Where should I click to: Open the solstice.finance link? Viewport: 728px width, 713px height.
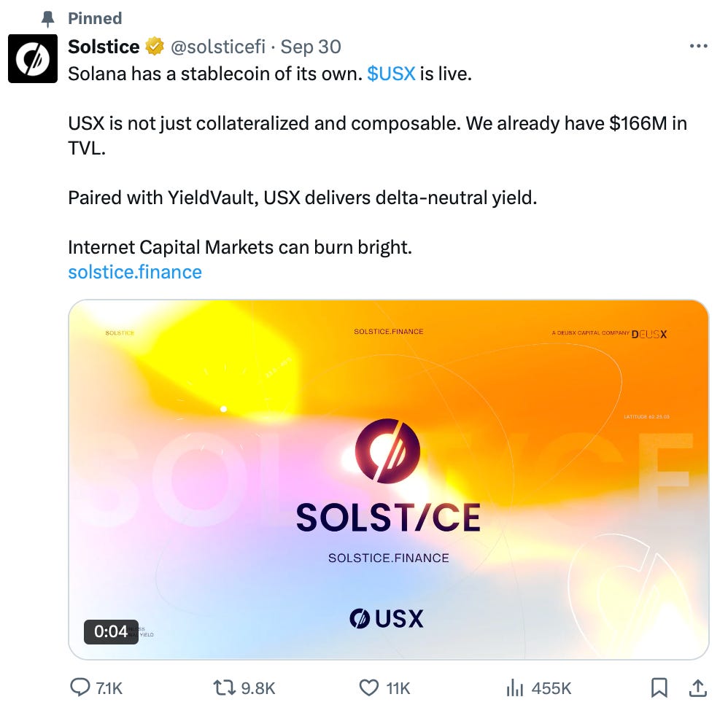click(135, 272)
